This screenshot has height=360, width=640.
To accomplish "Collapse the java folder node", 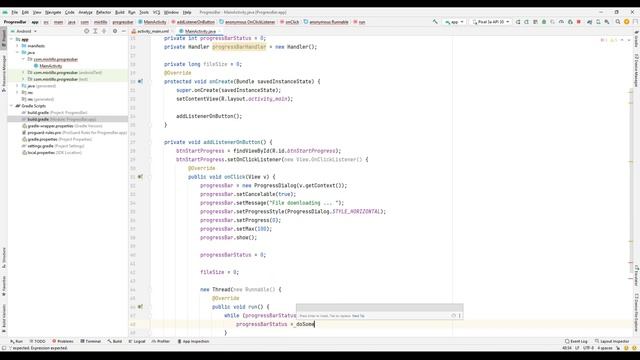I will pos(18,53).
